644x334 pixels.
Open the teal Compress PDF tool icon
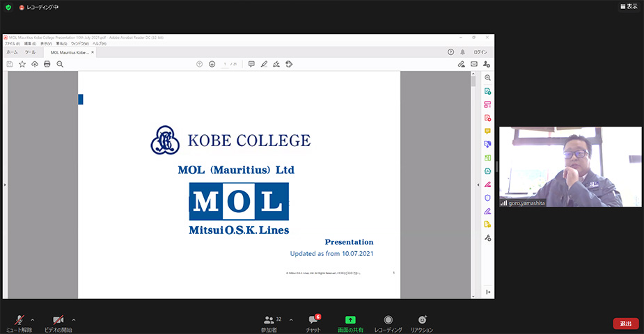point(487,171)
